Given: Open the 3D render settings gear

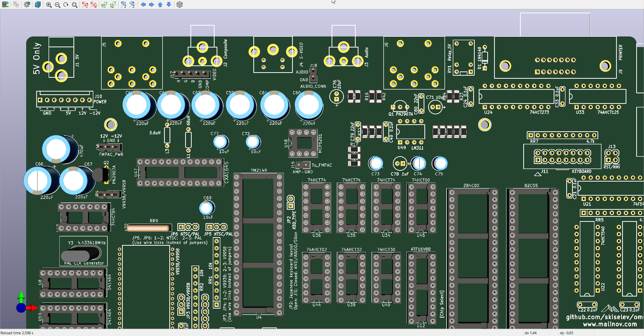Looking at the screenshot, I should (x=27, y=5).
